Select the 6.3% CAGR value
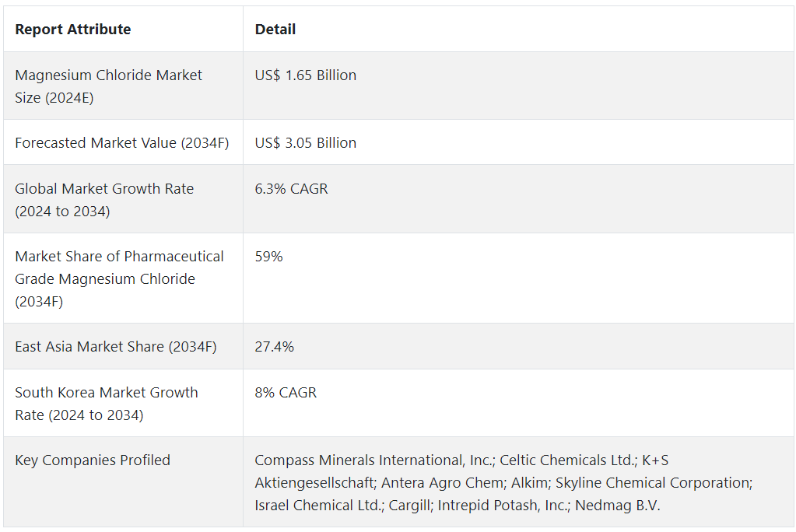796x532 pixels. click(x=292, y=189)
